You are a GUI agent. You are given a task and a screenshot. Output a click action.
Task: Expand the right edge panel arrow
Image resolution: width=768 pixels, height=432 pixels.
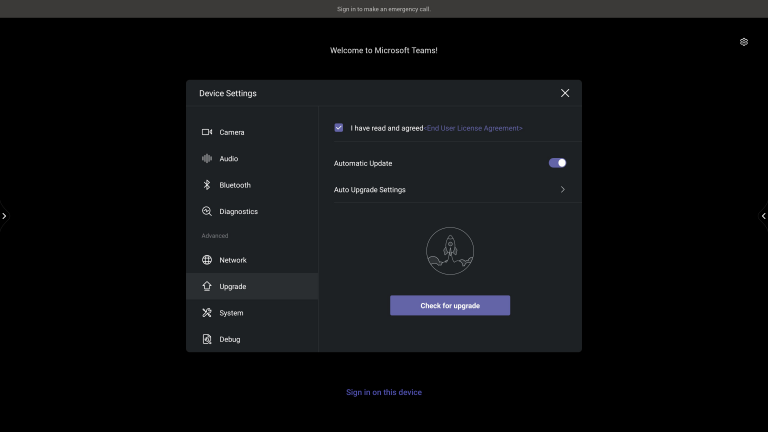click(764, 216)
